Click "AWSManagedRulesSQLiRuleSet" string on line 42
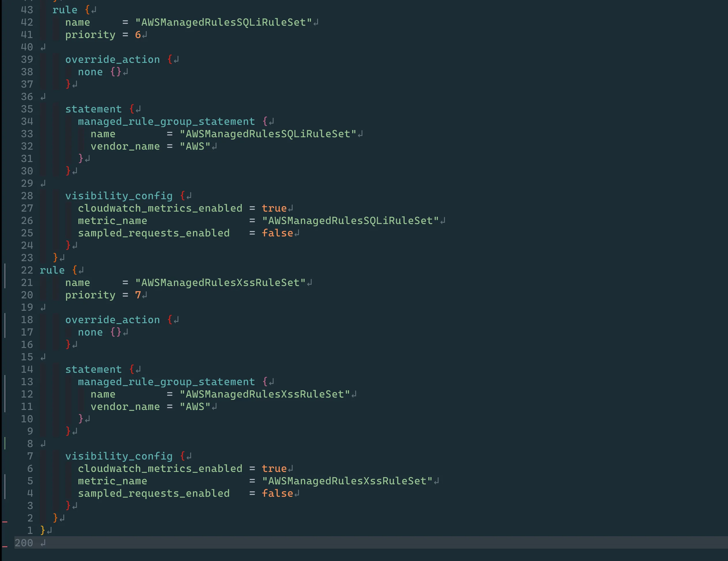The width and height of the screenshot is (728, 561). 223,22
